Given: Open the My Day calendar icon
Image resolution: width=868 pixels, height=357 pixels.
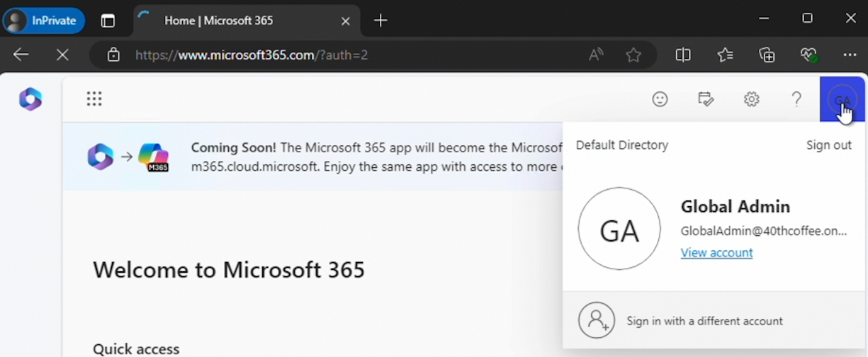Looking at the screenshot, I should (706, 99).
